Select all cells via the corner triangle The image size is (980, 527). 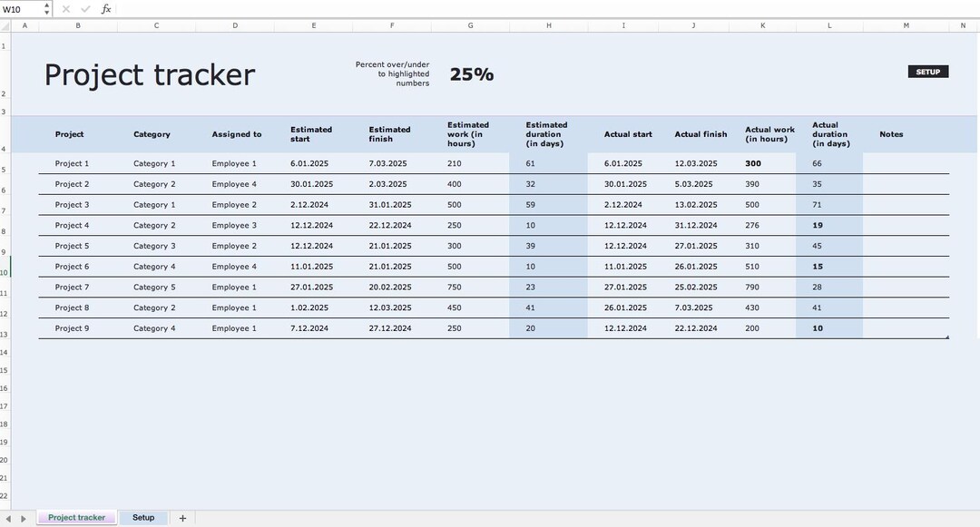tap(6, 24)
